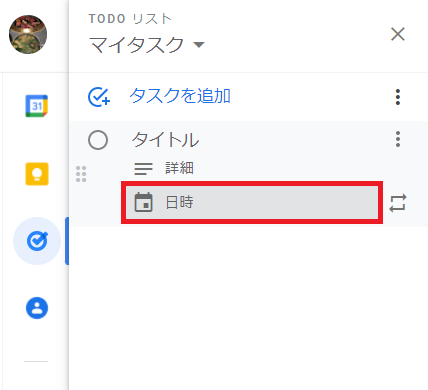The height and width of the screenshot is (390, 428).
Task: Select the Google Tasks sidebar icon
Action: pyautogui.click(x=37, y=241)
